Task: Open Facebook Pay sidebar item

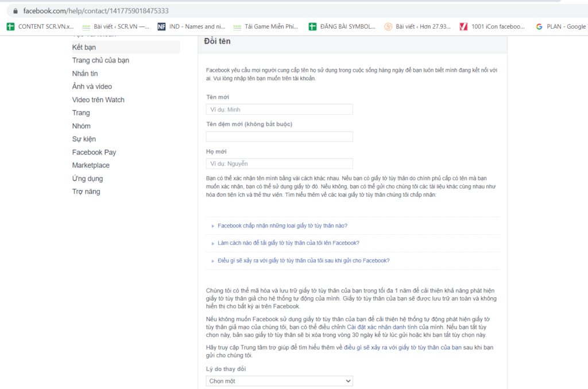Action: pyautogui.click(x=94, y=152)
